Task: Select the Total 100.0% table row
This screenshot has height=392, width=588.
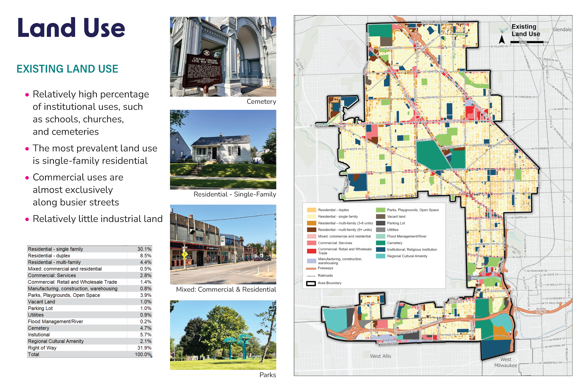Action: point(89,354)
